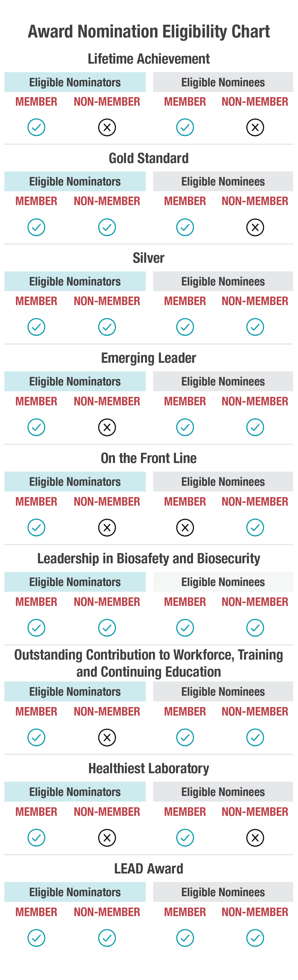
Task: Click Emerging Leader non-member nominator X icon
Action: pos(107,427)
